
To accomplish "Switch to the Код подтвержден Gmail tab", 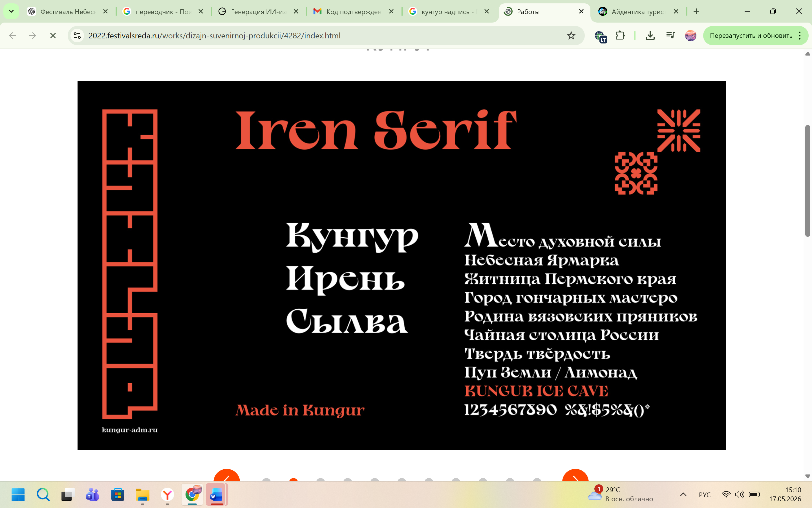I will [x=354, y=11].
